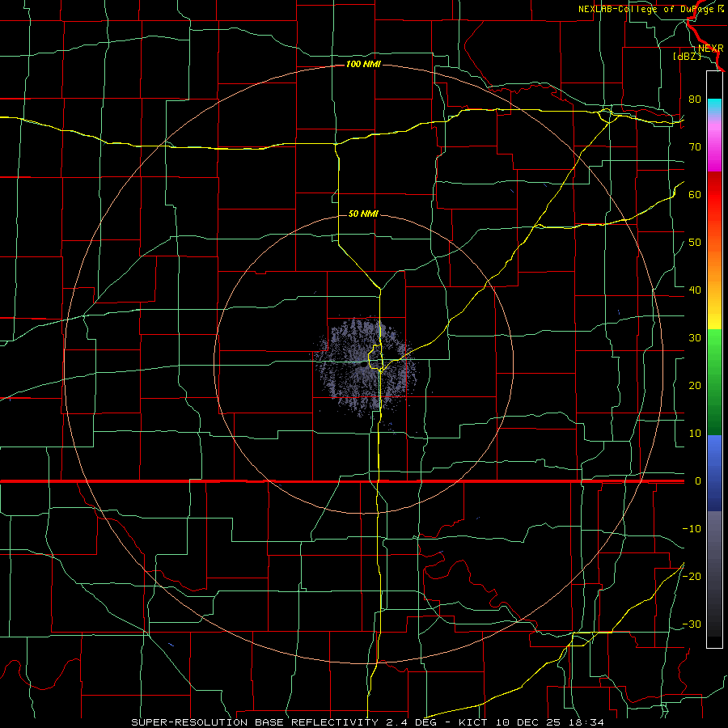Click the green segment of the color bar
This screenshot has height=728, width=728.
click(714, 382)
